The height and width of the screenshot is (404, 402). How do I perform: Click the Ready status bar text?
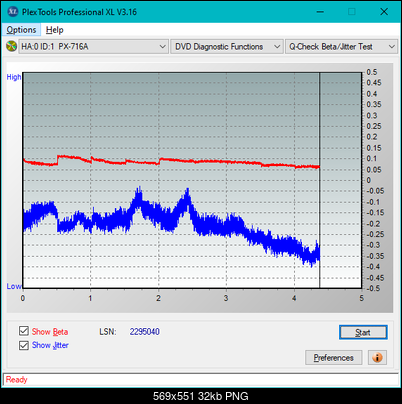pyautogui.click(x=16, y=379)
